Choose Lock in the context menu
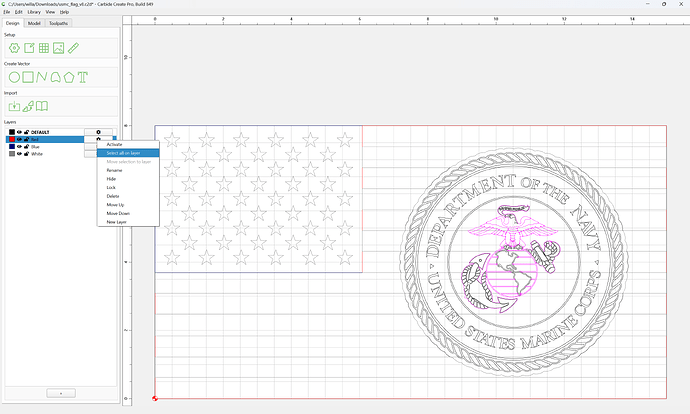This screenshot has height=414, width=690. 128,187
